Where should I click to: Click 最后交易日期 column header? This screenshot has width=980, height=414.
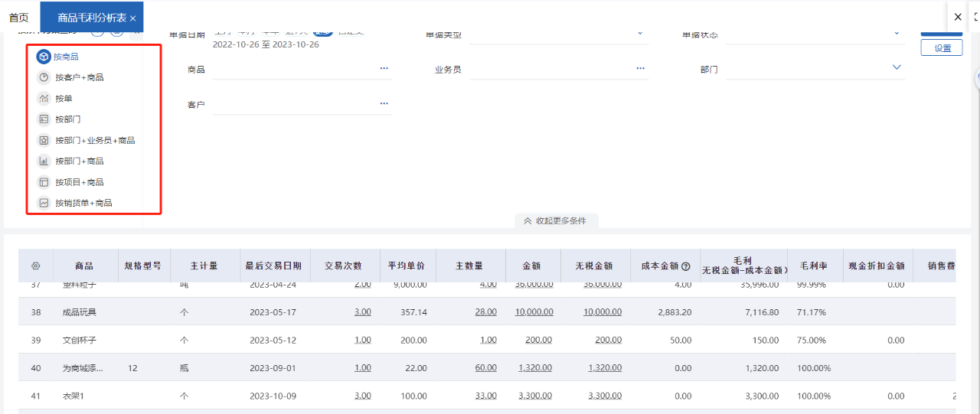tap(273, 266)
